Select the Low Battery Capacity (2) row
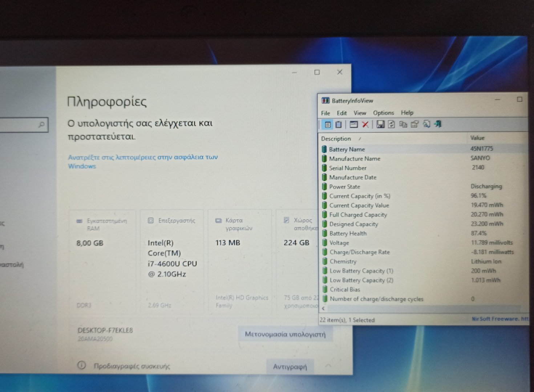 (x=424, y=280)
